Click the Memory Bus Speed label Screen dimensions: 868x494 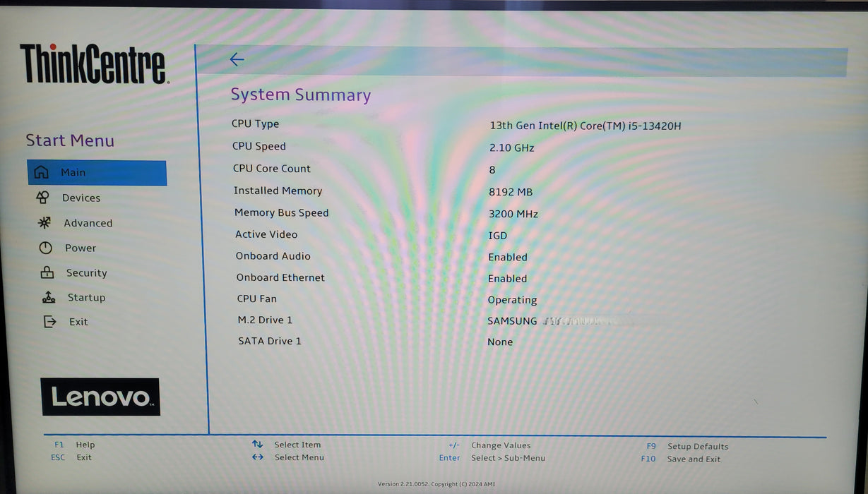(282, 212)
